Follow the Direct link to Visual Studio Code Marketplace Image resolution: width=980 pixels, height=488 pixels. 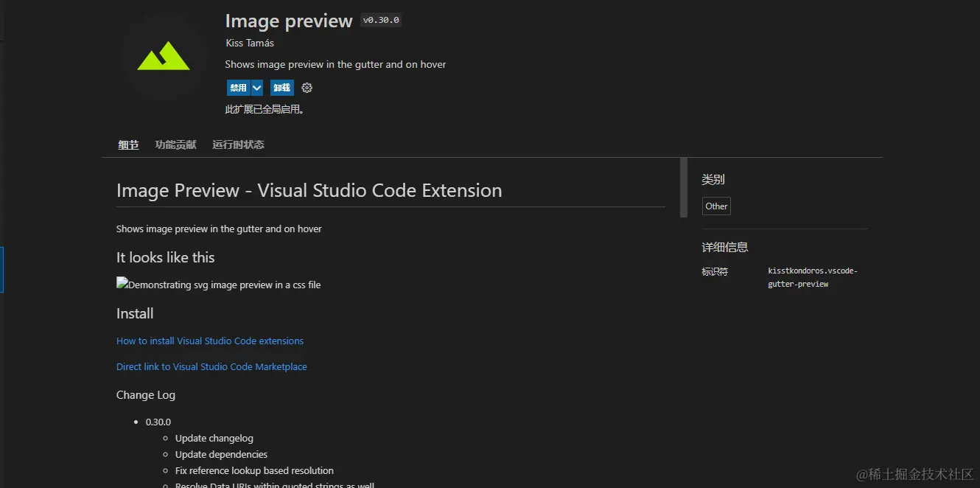tap(211, 366)
